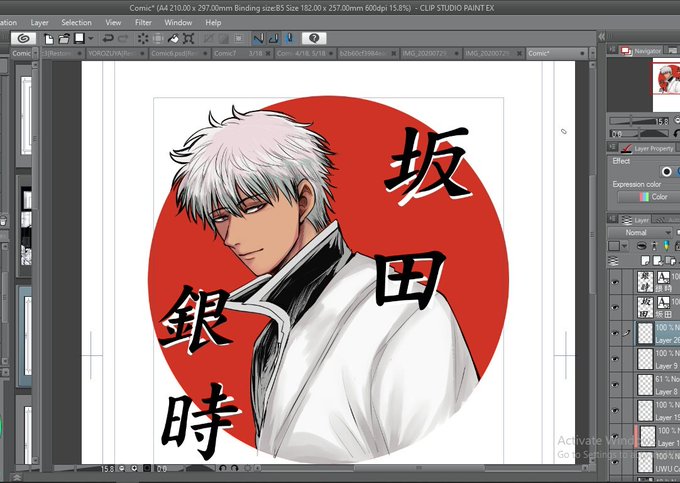This screenshot has height=483, width=680.
Task: Toggle visibility of the highlighted selected layer
Action: pyautogui.click(x=615, y=333)
